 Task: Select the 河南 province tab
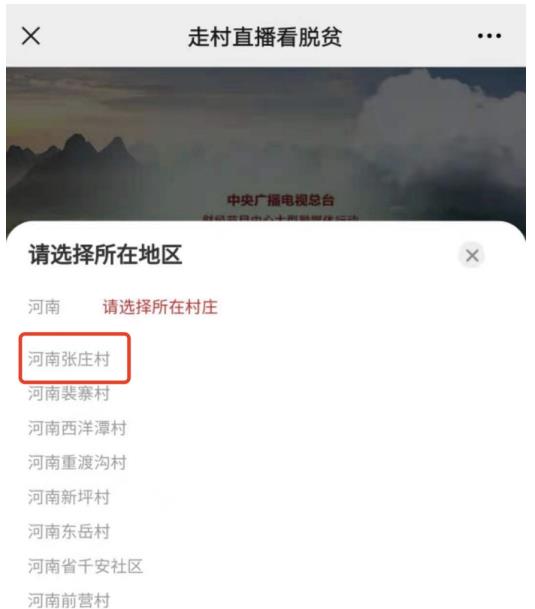pos(44,307)
